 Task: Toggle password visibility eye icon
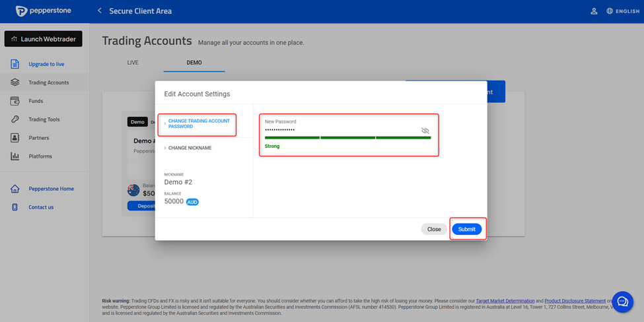425,131
